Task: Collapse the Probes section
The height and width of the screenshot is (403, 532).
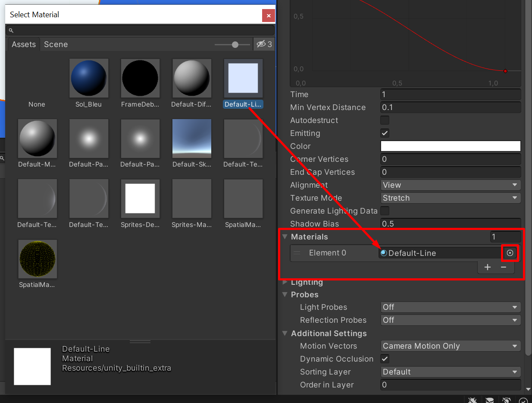Action: click(285, 295)
